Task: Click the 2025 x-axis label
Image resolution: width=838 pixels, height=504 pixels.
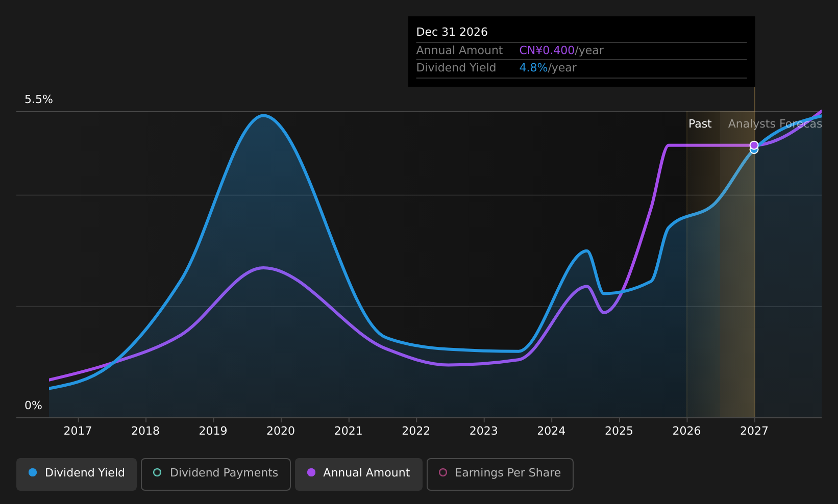Action: click(619, 431)
